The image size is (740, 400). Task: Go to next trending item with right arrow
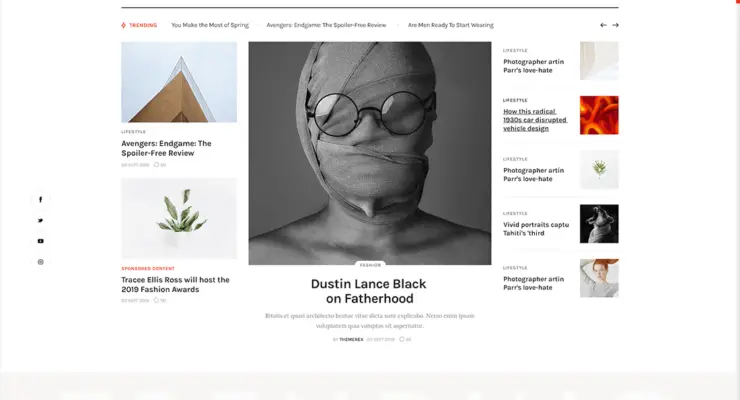pos(615,25)
